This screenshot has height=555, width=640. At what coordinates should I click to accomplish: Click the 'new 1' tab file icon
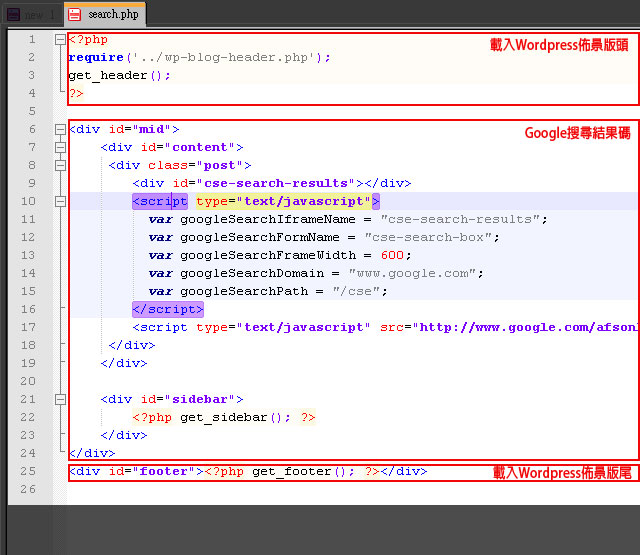[13, 15]
